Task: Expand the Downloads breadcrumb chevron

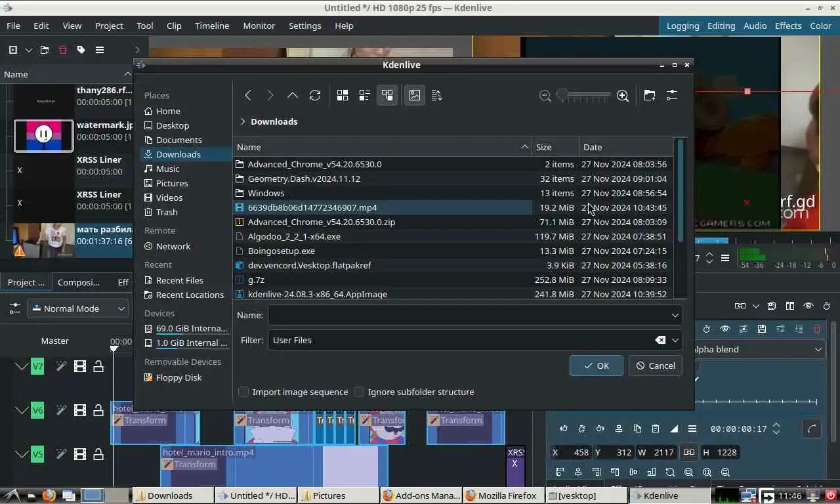Action: click(242, 121)
